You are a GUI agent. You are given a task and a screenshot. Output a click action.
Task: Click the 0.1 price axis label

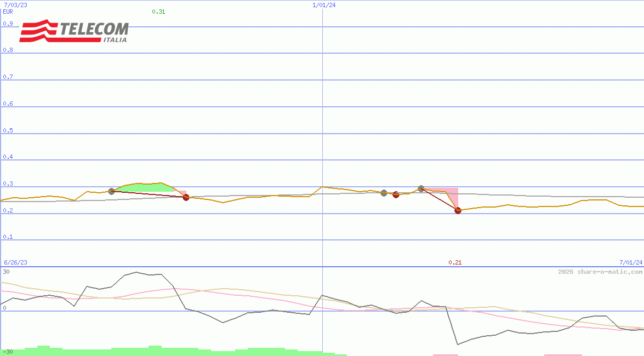[8, 237]
